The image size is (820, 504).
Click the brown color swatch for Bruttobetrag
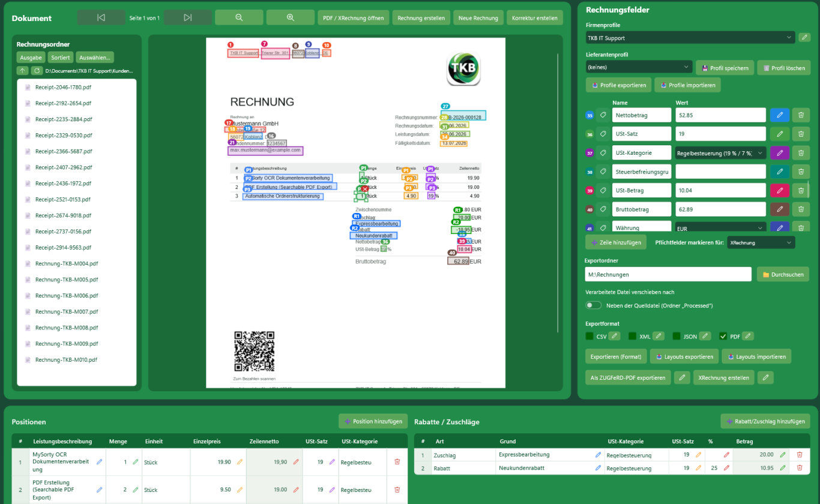click(x=780, y=209)
